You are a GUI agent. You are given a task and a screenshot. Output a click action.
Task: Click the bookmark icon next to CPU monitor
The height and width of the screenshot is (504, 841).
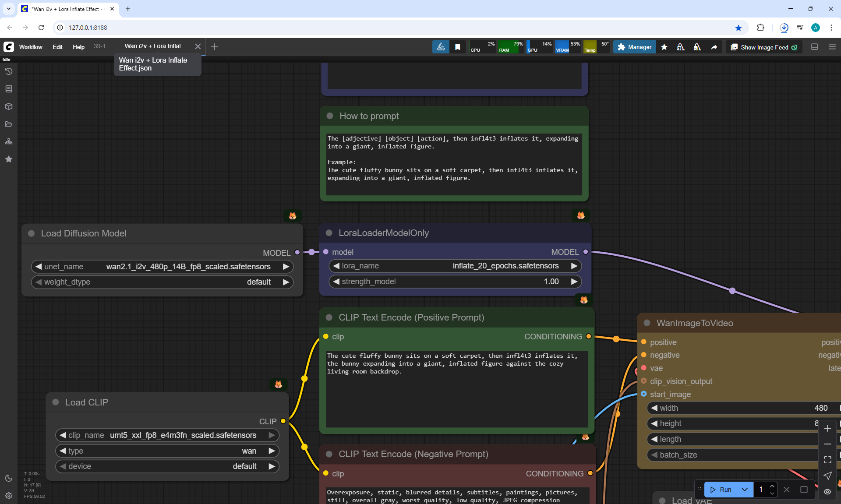[458, 47]
